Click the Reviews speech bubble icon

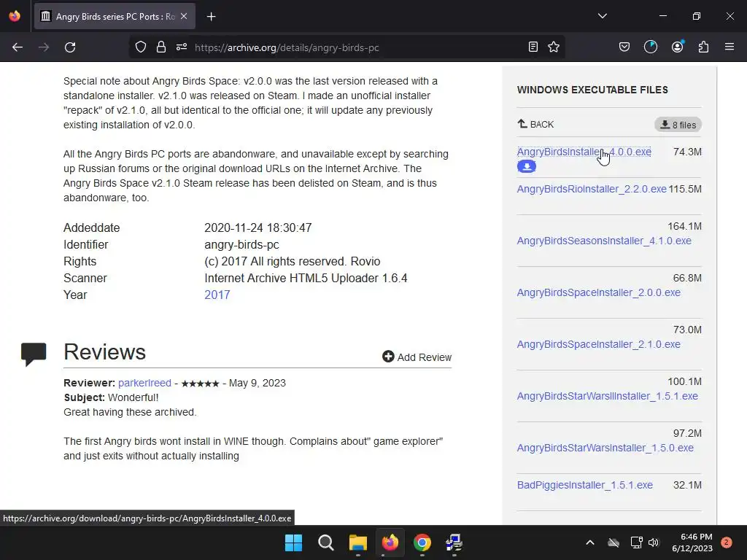[x=34, y=354]
